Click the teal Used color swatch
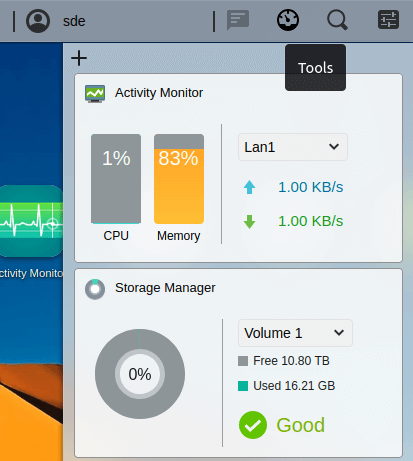This screenshot has width=413, height=461. coord(243,386)
